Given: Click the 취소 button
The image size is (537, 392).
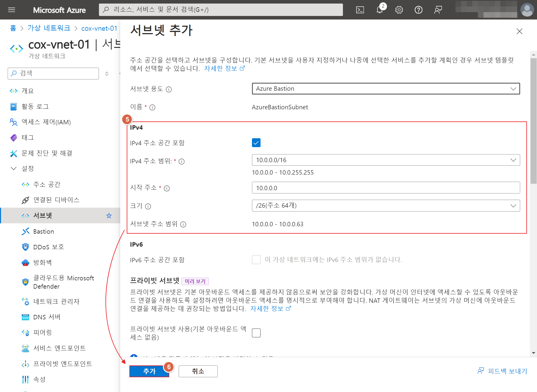Looking at the screenshot, I should [x=198, y=371].
